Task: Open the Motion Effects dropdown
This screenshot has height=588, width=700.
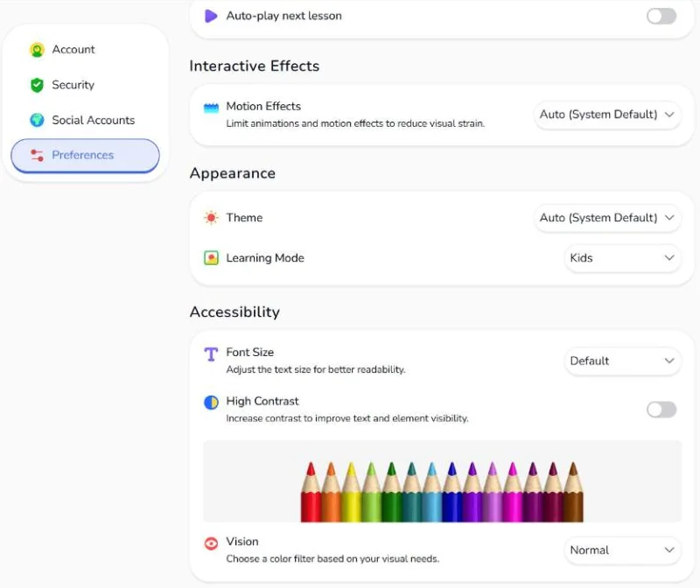Action: 607,115
